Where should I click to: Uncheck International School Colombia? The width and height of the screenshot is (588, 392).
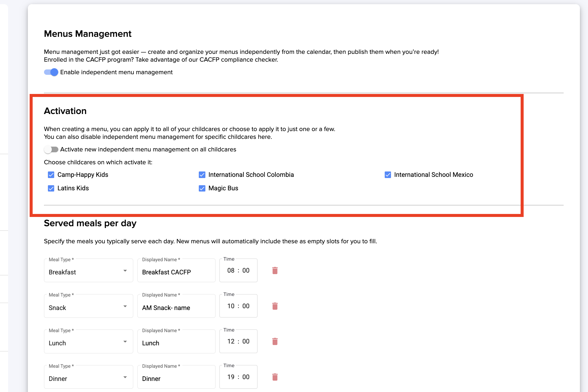pyautogui.click(x=202, y=175)
